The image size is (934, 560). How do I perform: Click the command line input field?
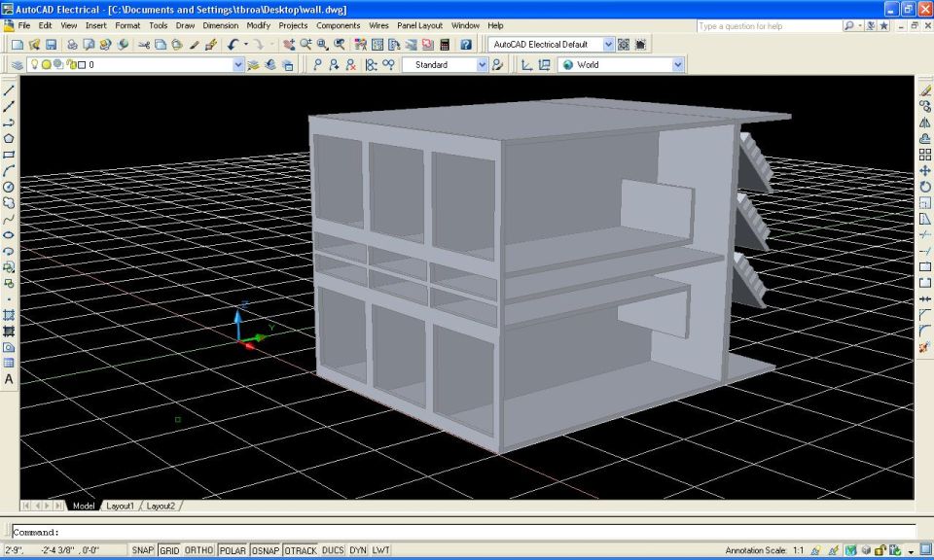463,532
